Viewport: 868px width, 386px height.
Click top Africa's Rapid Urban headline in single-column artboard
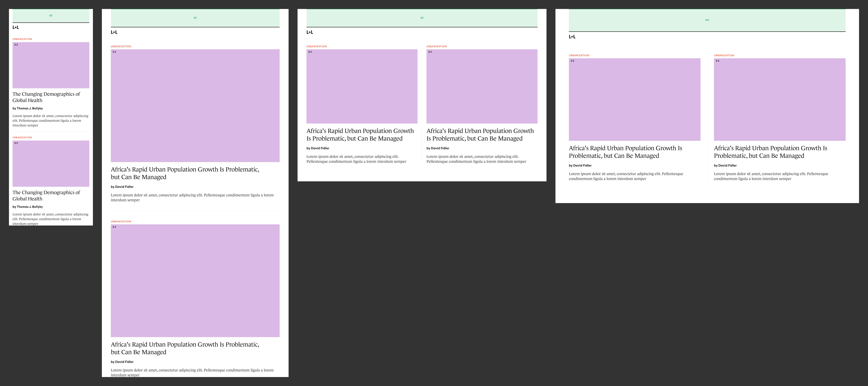(x=185, y=173)
